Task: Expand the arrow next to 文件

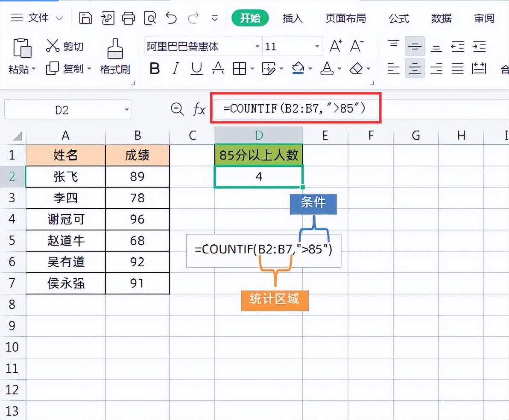Action: (x=59, y=18)
